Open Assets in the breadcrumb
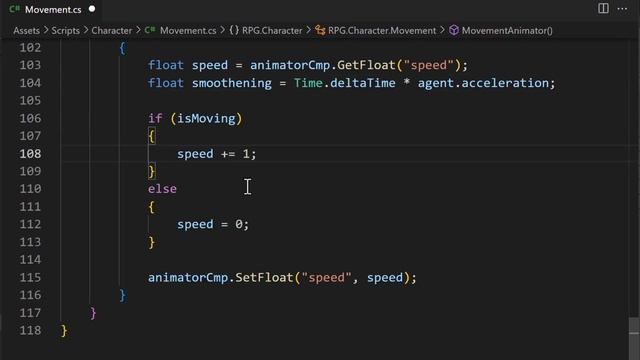 click(26, 31)
